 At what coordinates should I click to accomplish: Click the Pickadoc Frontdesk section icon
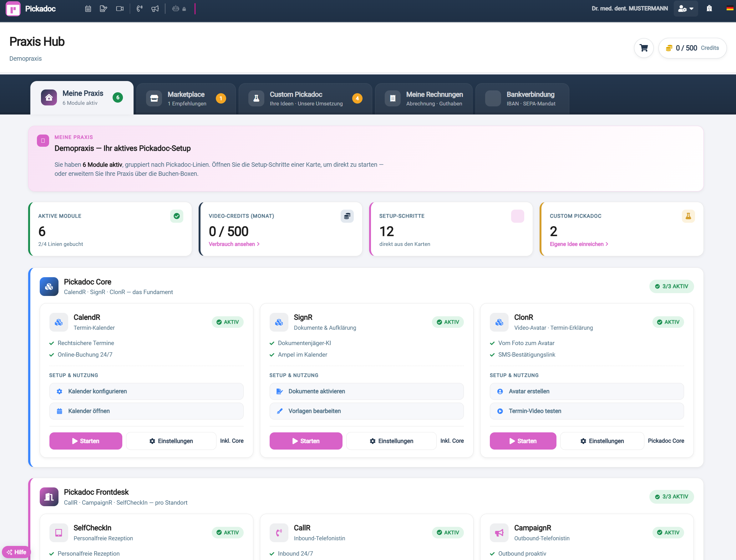click(49, 497)
